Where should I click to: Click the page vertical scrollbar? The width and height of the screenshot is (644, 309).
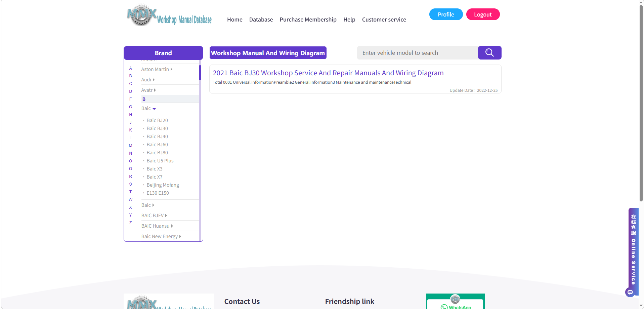641,103
